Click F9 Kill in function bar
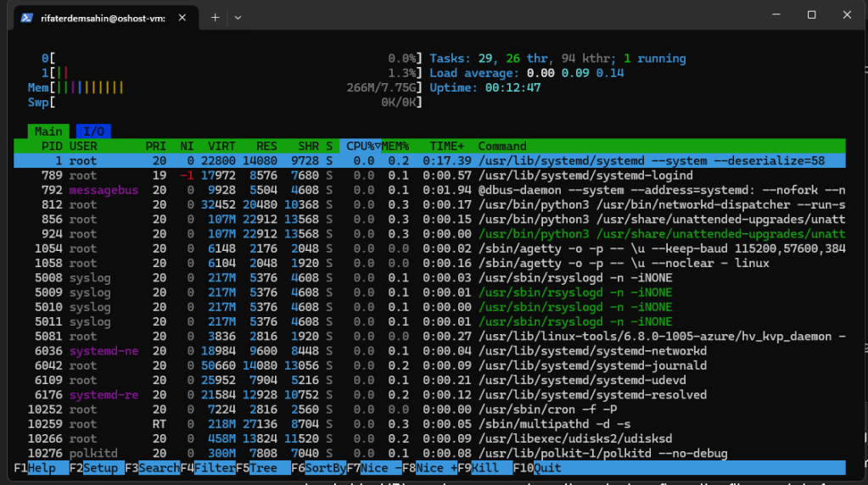 [485, 468]
